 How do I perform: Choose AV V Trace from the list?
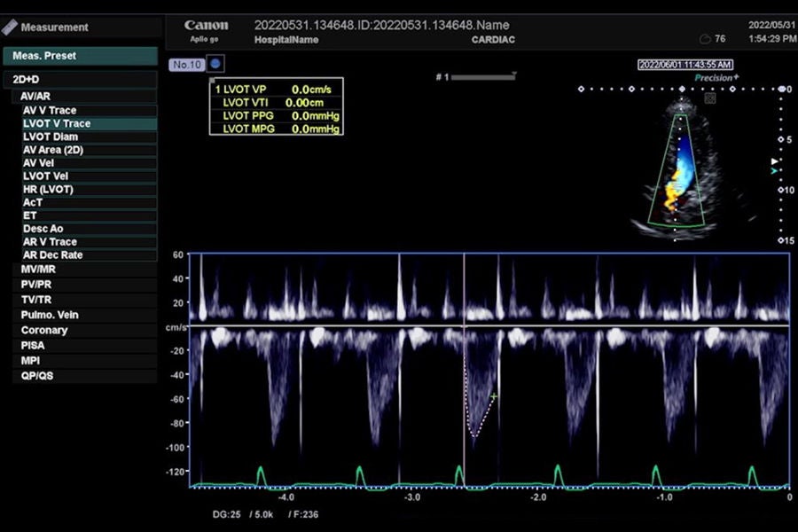click(x=89, y=110)
